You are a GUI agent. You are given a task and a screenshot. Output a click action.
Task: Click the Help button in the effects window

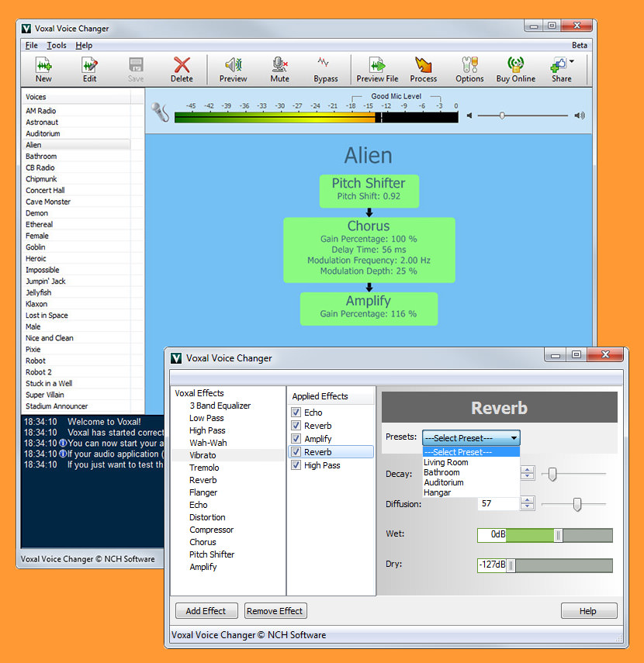[589, 610]
